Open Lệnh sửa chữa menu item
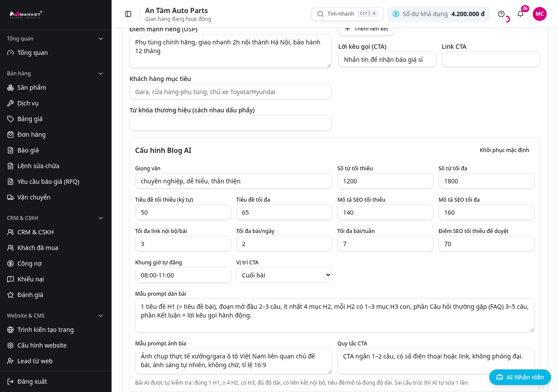Viewport: 558px width, 392px height. [x=56, y=166]
